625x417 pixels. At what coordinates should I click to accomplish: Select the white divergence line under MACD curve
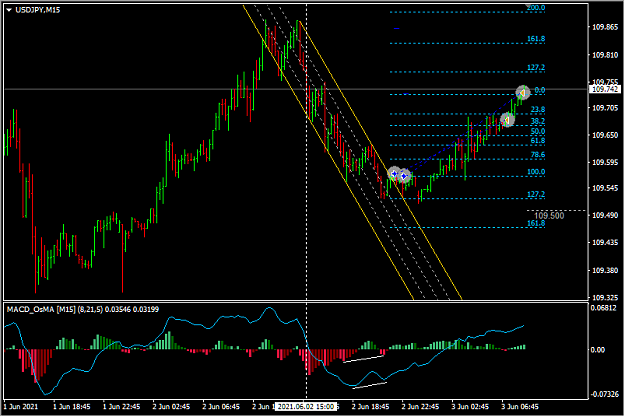369,385
